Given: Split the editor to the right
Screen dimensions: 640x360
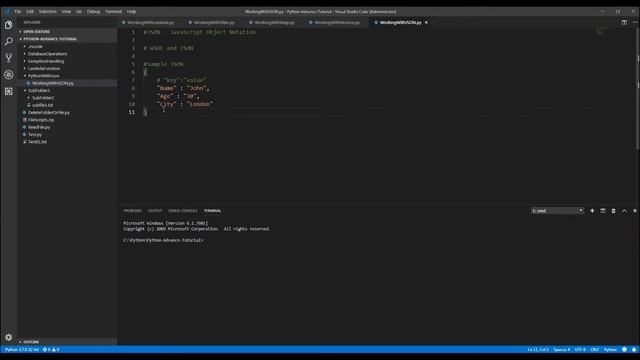Looking at the screenshot, I should 624,22.
